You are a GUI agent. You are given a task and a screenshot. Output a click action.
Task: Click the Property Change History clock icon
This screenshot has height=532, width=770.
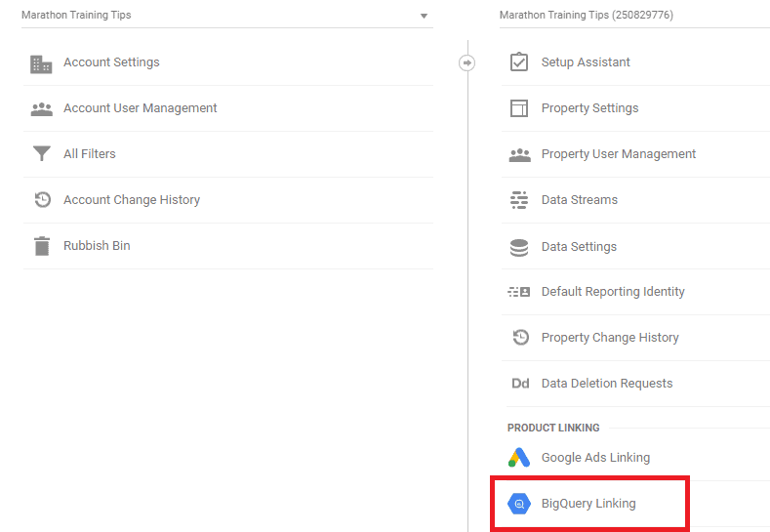520,337
